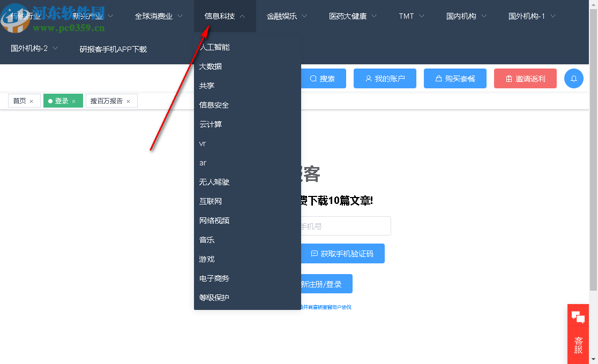Dismiss the 首页 tag
This screenshot has height=364, width=598.
click(31, 101)
